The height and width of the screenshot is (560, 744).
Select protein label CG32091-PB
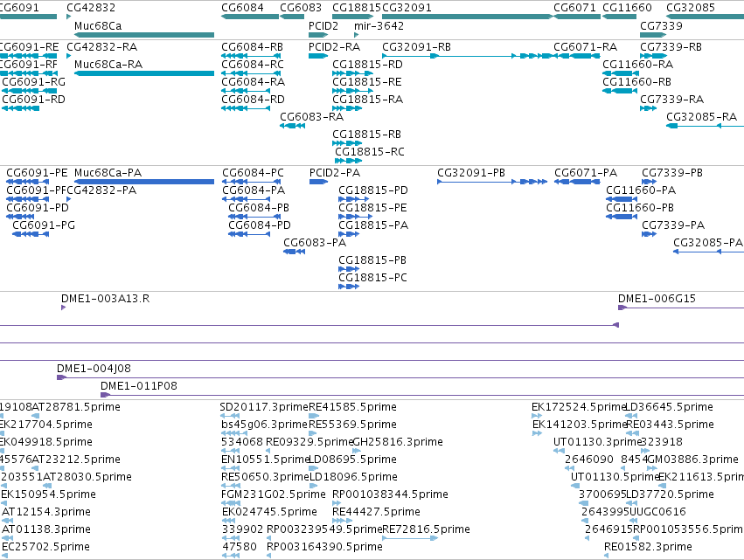[471, 173]
